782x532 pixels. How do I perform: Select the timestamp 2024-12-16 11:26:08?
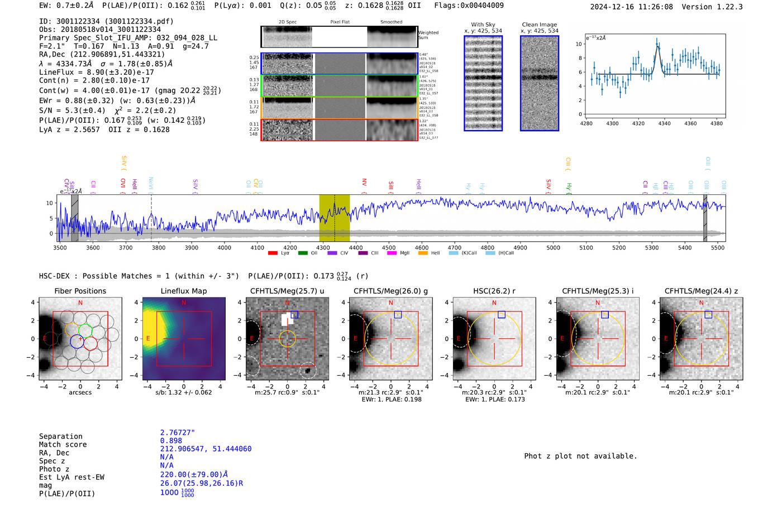pyautogui.click(x=632, y=7)
